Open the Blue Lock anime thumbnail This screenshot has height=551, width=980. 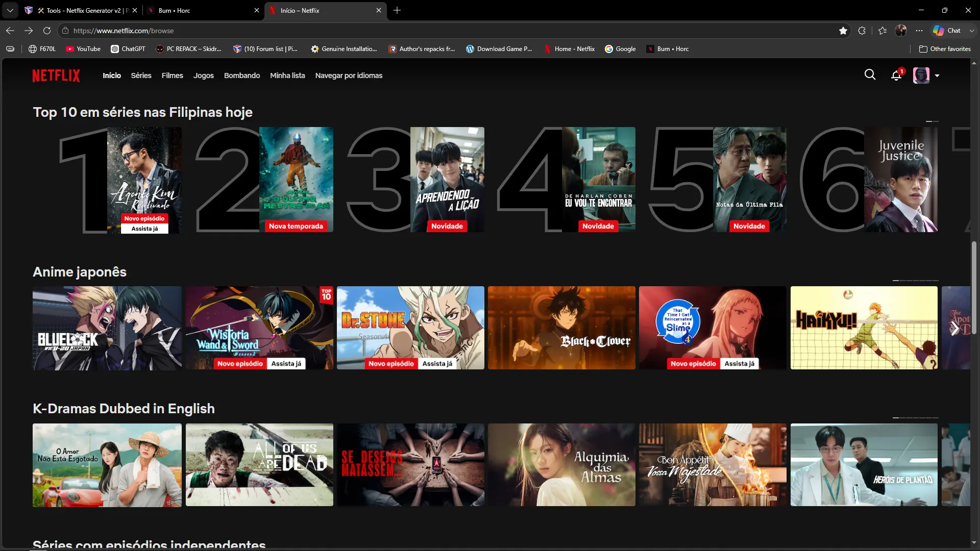point(107,328)
